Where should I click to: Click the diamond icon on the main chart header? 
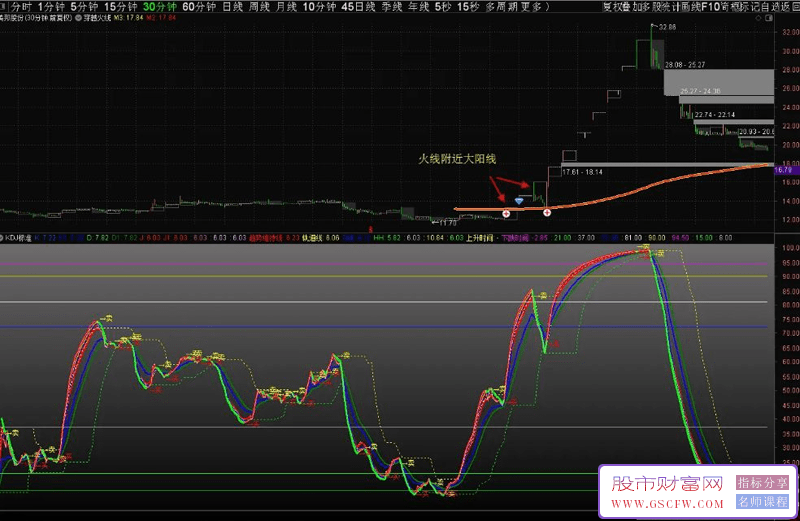pos(758,18)
